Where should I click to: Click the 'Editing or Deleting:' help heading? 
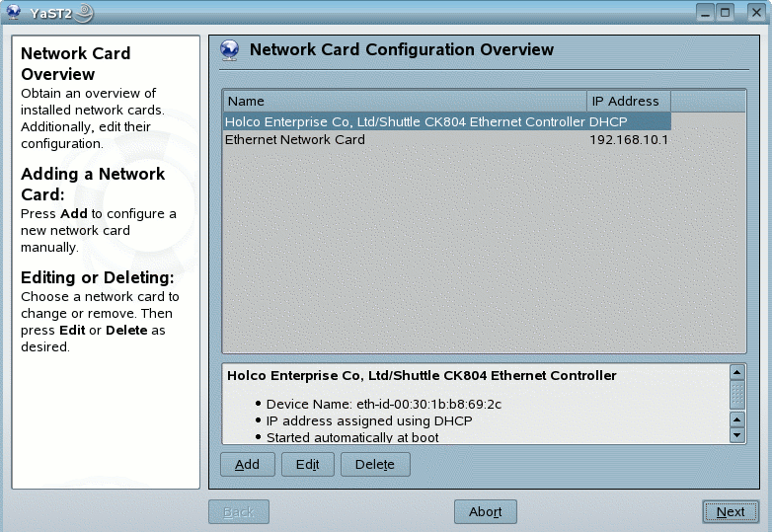(98, 277)
